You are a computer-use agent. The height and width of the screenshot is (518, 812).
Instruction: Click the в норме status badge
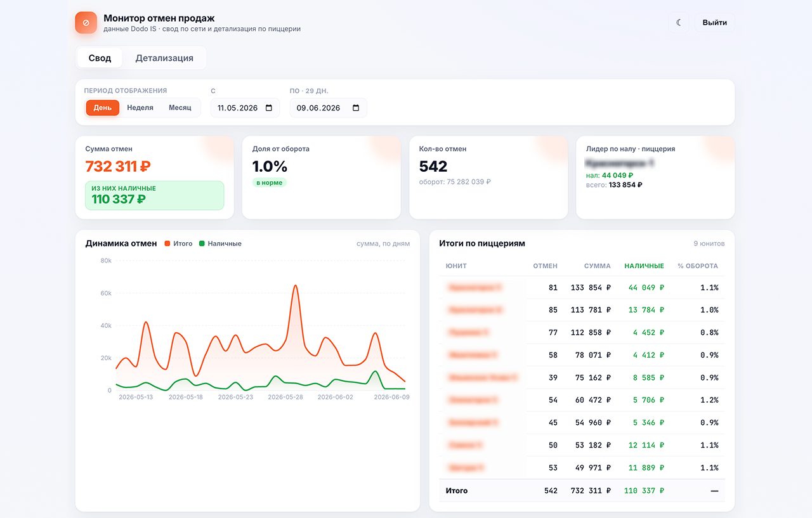[270, 183]
